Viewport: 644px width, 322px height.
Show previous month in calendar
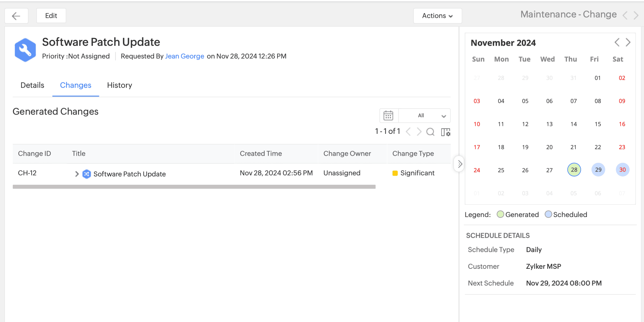(617, 42)
